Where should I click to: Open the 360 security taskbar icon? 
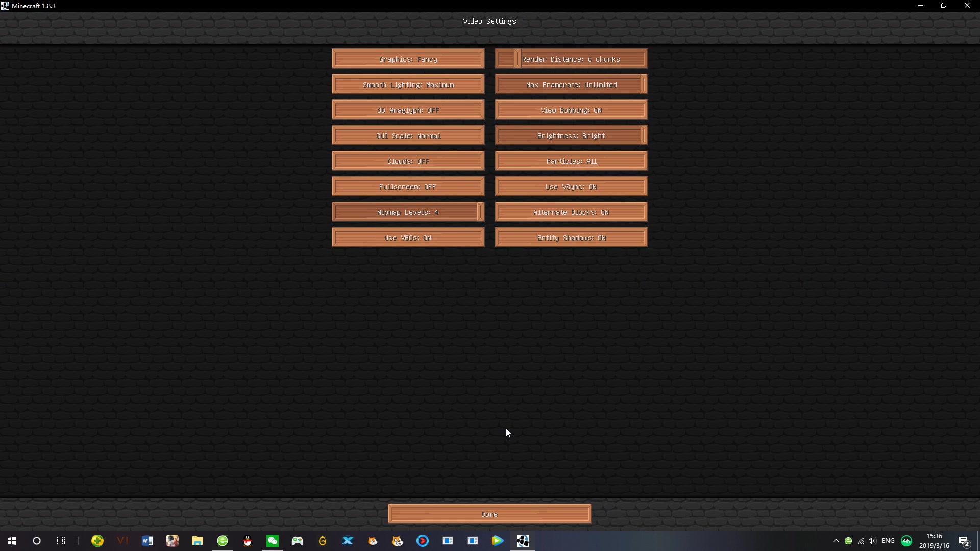pos(97,541)
